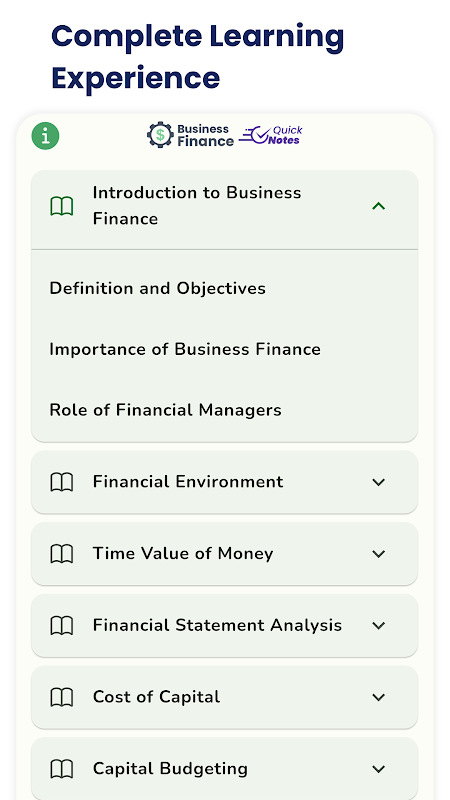Expand the Financial Environment chevron

[x=379, y=482]
